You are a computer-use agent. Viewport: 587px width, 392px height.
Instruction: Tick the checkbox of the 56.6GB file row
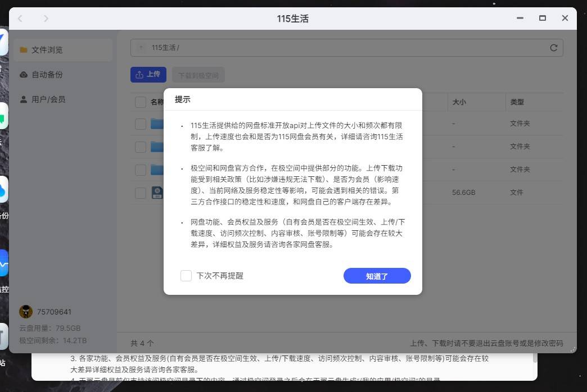point(141,193)
